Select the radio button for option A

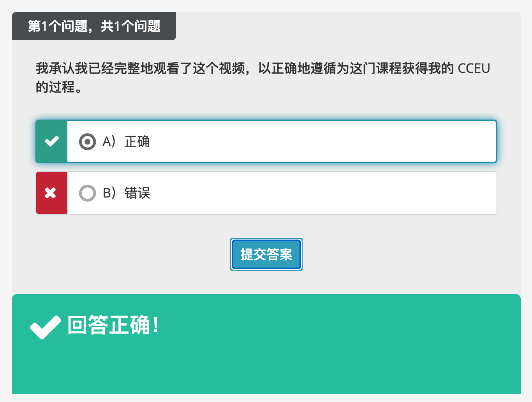87,141
